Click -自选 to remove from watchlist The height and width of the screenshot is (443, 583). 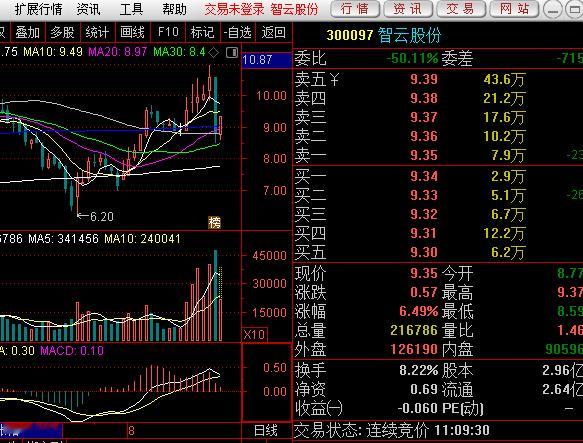tap(238, 32)
